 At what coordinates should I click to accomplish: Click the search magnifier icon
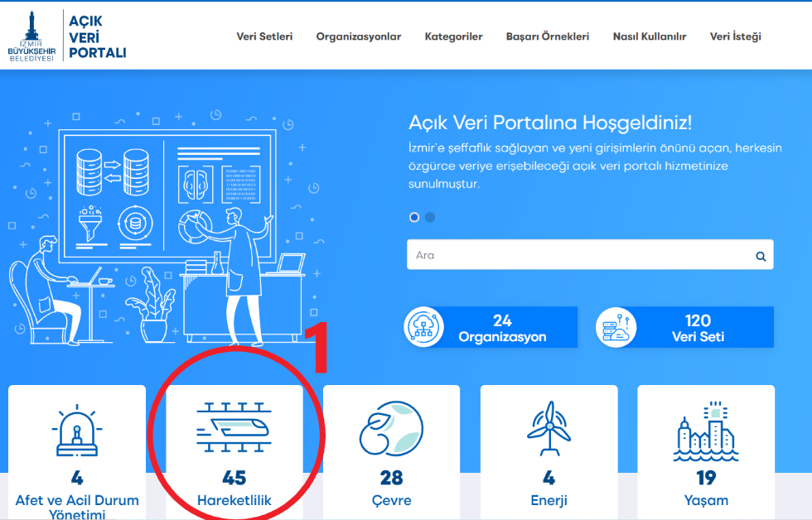coord(761,257)
